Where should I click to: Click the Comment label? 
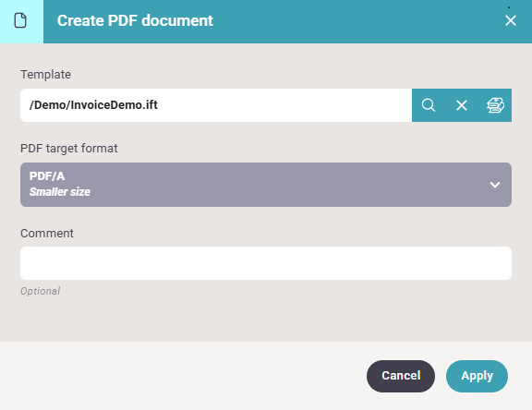coord(47,234)
